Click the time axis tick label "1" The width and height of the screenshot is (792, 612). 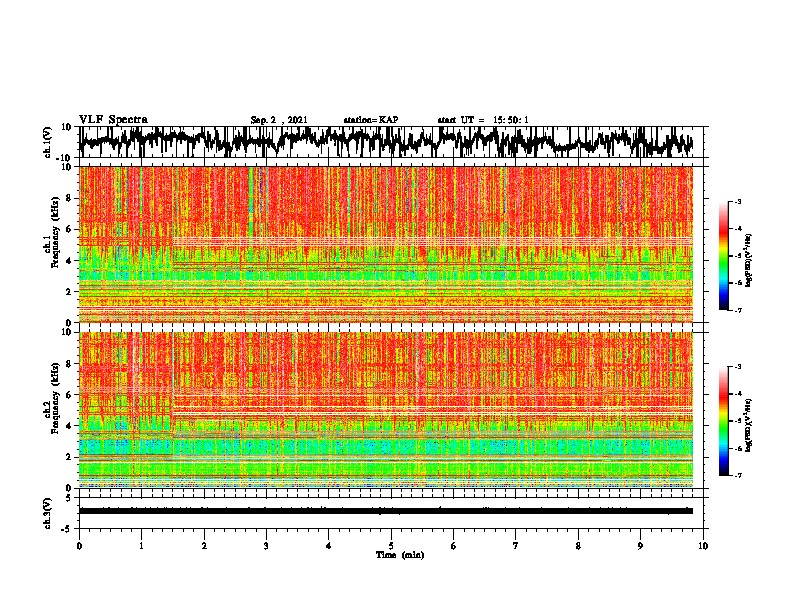tap(141, 546)
